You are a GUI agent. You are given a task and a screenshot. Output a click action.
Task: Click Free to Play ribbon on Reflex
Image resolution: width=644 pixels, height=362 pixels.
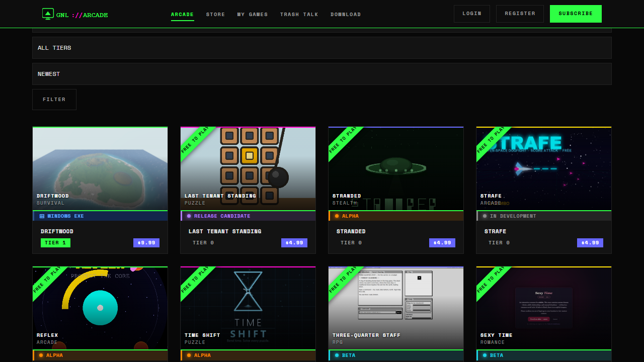(x=48, y=282)
